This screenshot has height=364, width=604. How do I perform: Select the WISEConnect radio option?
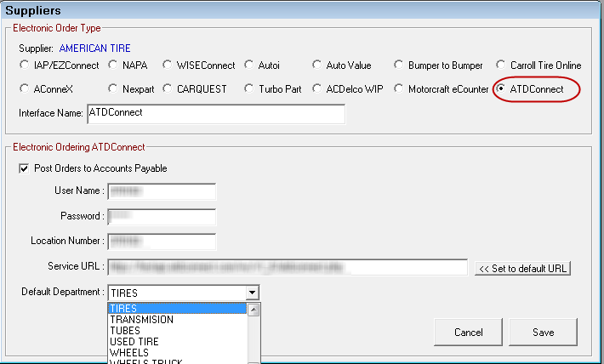coord(169,65)
